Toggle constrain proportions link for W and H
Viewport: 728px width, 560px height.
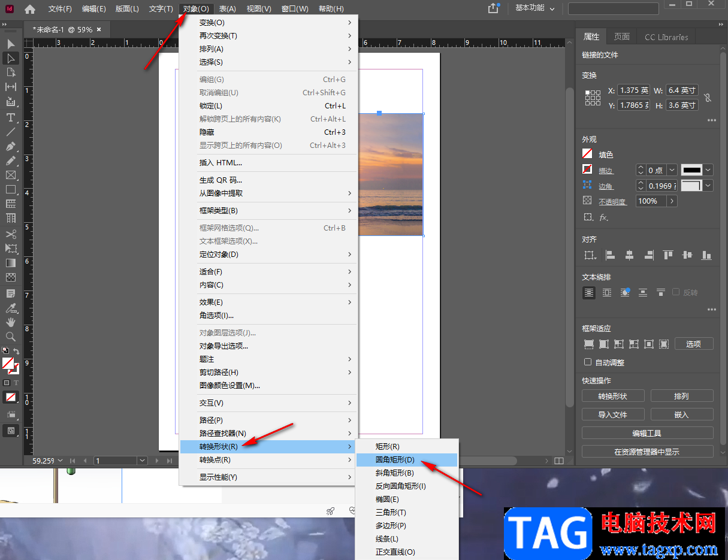pyautogui.click(x=707, y=98)
